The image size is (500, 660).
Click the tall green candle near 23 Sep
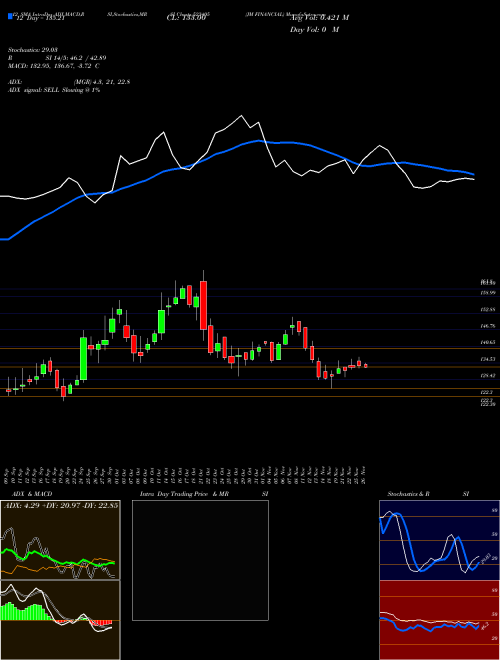84,358
